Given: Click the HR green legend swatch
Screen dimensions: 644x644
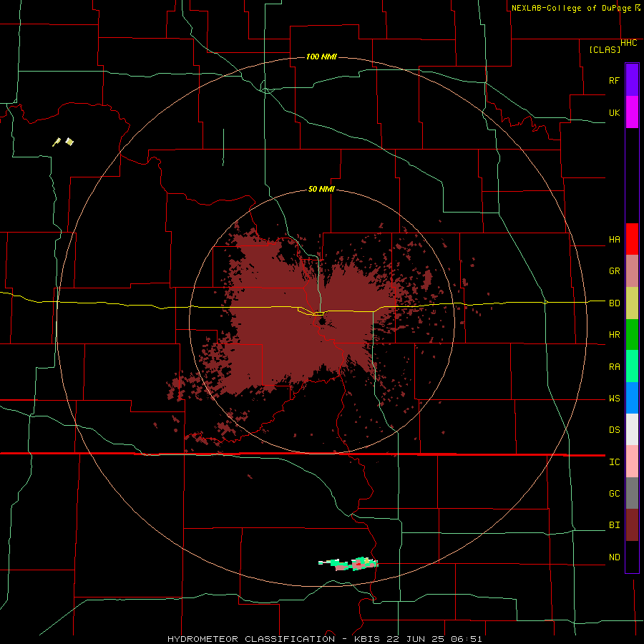Looking at the screenshot, I should pyautogui.click(x=632, y=335).
